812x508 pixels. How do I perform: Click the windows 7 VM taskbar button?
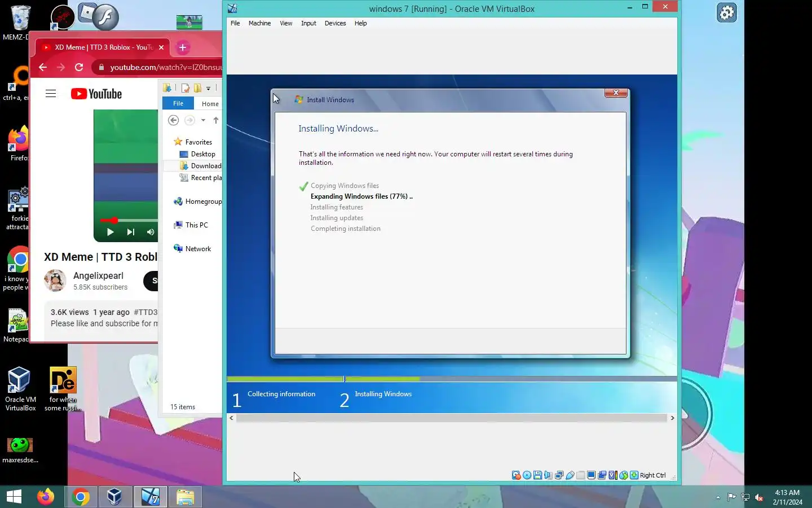[150, 497]
